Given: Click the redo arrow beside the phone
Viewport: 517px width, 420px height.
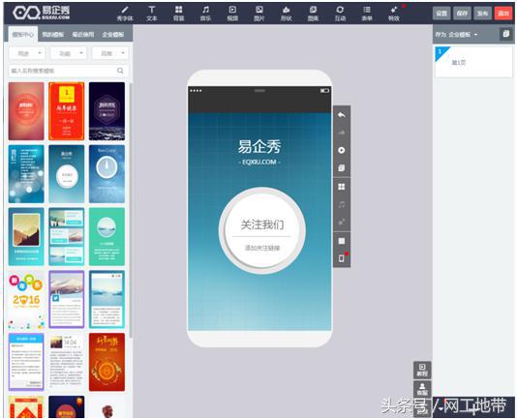Looking at the screenshot, I should [x=342, y=133].
